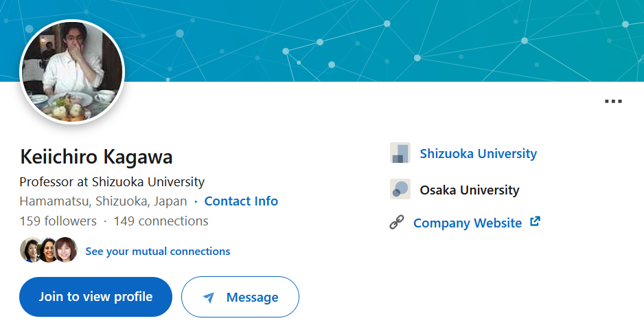This screenshot has height=323, width=644.
Task: Click the Shizuoka University logo icon
Action: (400, 153)
